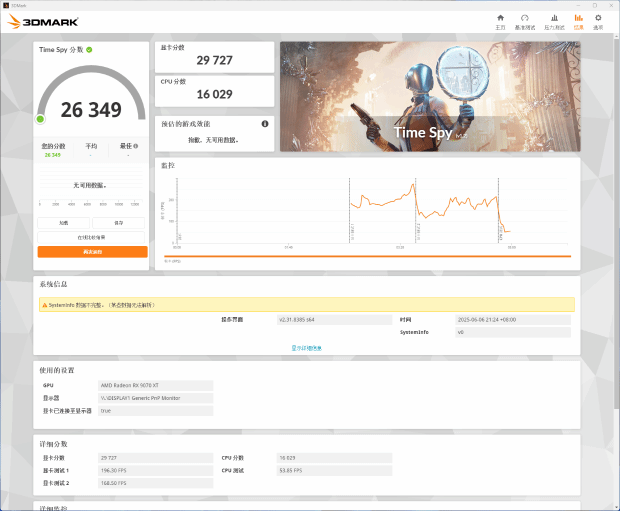
Task: Click the 系统信息 system info heading
Action: 53,284
